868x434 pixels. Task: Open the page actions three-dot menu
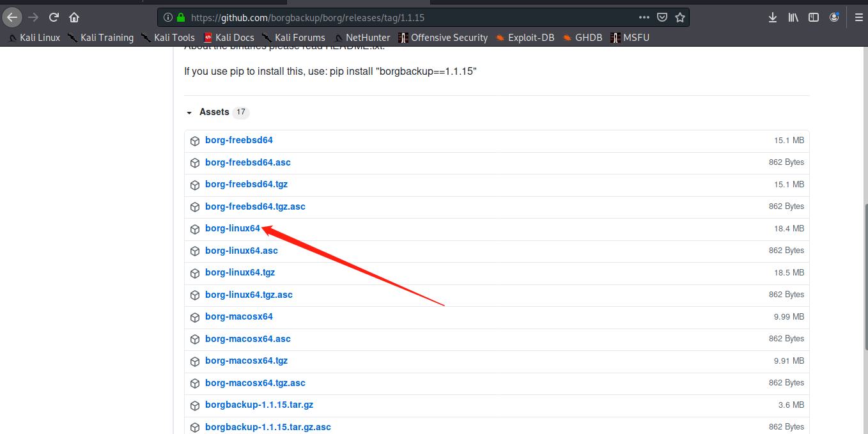coord(644,17)
